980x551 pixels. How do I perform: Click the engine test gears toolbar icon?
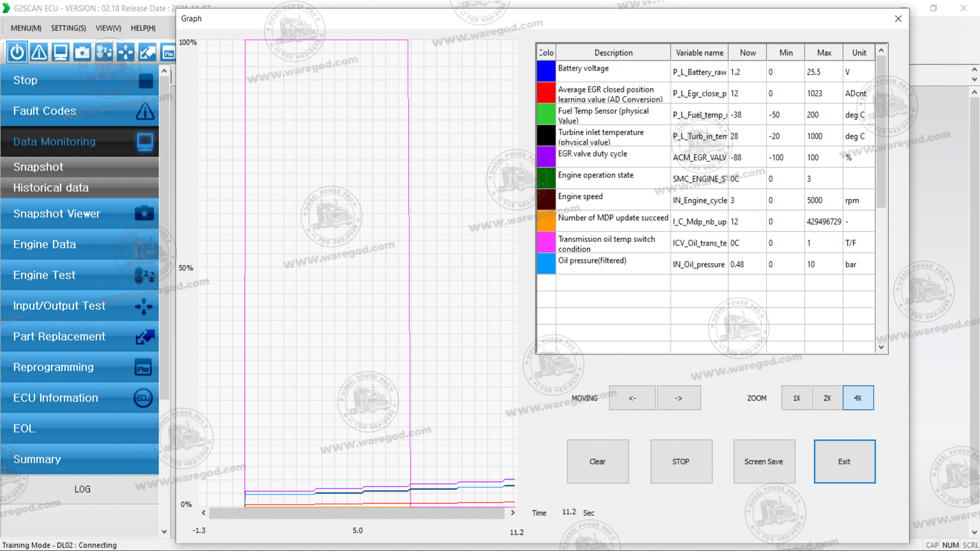pos(104,52)
